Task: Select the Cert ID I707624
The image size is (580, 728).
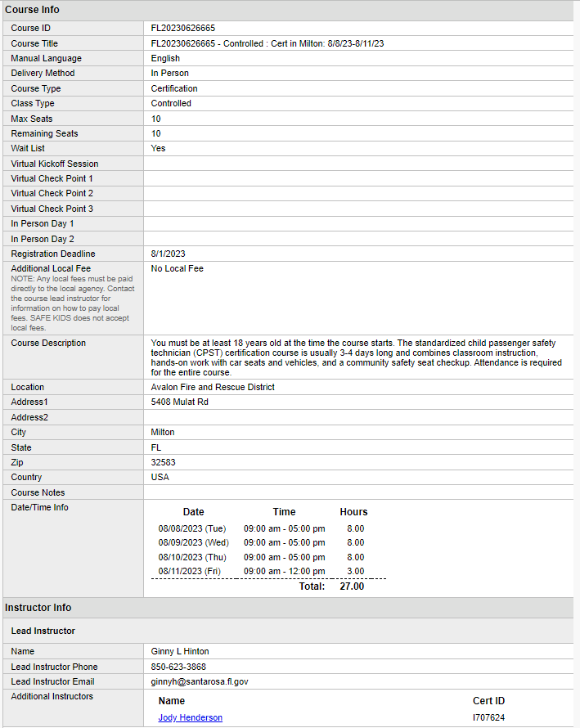Action: pos(488,717)
